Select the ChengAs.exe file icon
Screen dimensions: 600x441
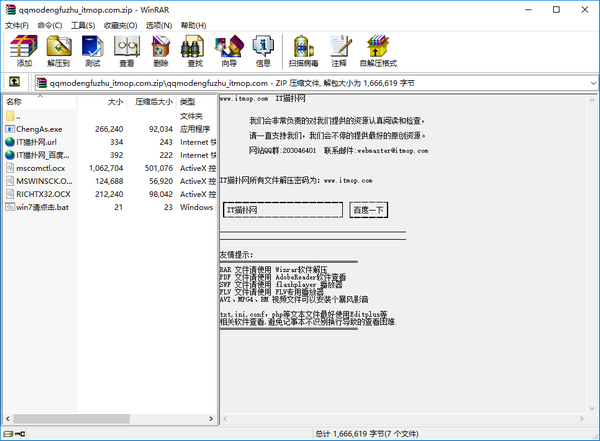10,129
